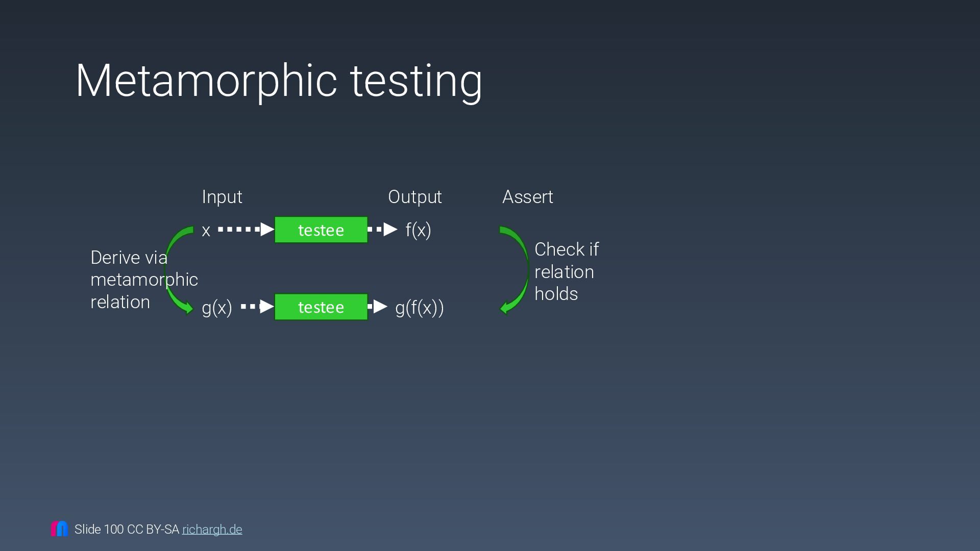Select the Metamorphic testing title
The height and width of the screenshot is (551, 980).
279,81
